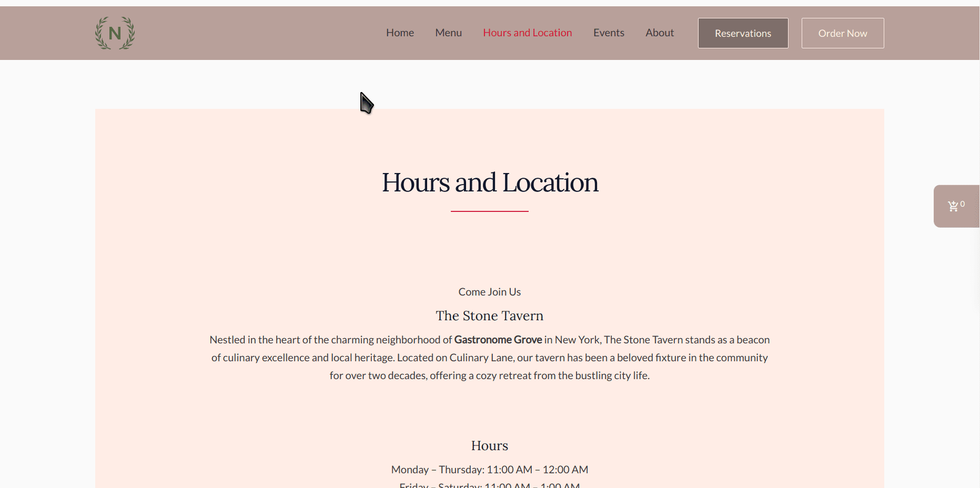Click the cart item count badge
The width and height of the screenshot is (980, 488).
963,204
